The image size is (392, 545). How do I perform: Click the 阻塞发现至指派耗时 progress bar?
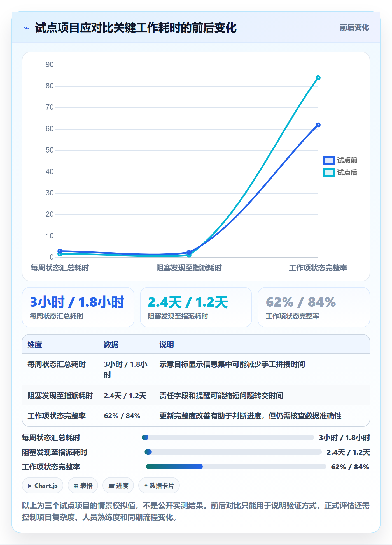click(x=233, y=452)
